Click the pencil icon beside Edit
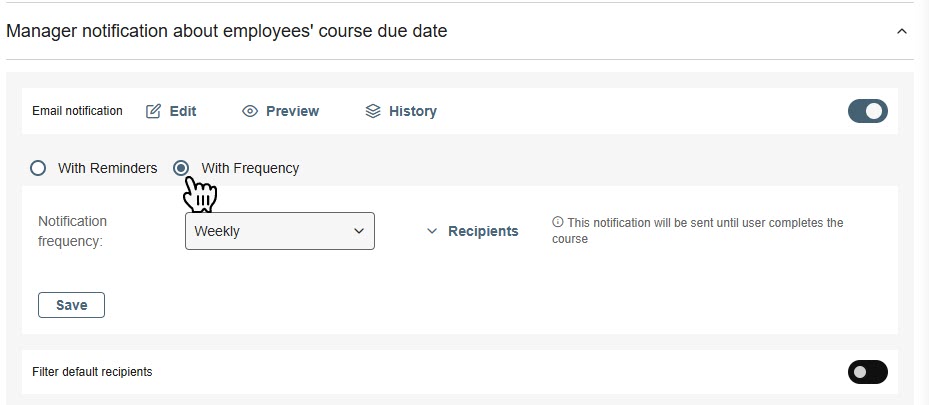929x405 pixels. tap(153, 111)
